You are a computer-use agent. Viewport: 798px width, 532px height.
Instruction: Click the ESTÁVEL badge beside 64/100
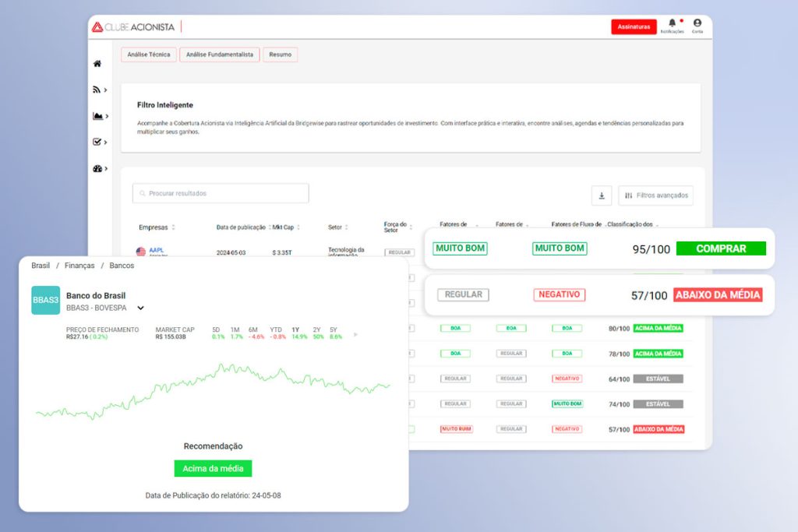(x=658, y=379)
